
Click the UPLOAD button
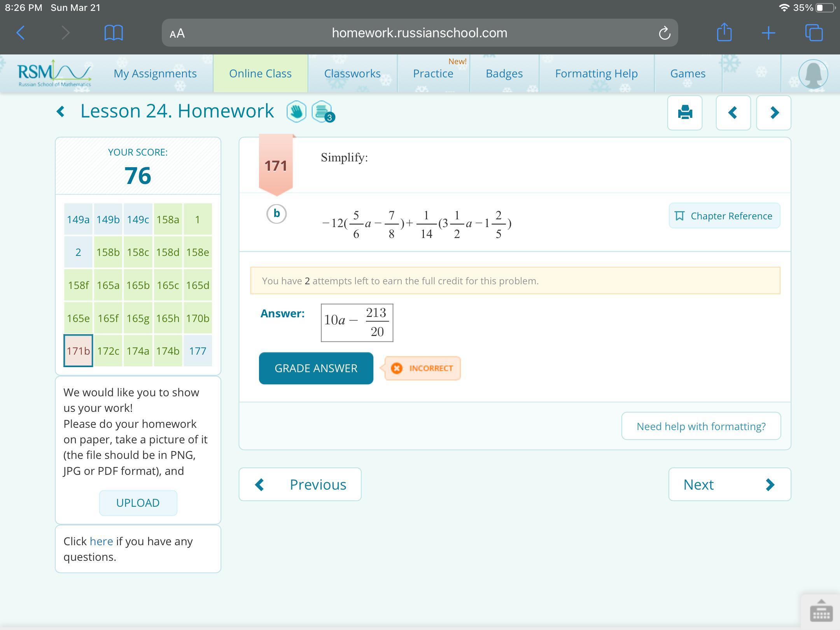click(138, 503)
